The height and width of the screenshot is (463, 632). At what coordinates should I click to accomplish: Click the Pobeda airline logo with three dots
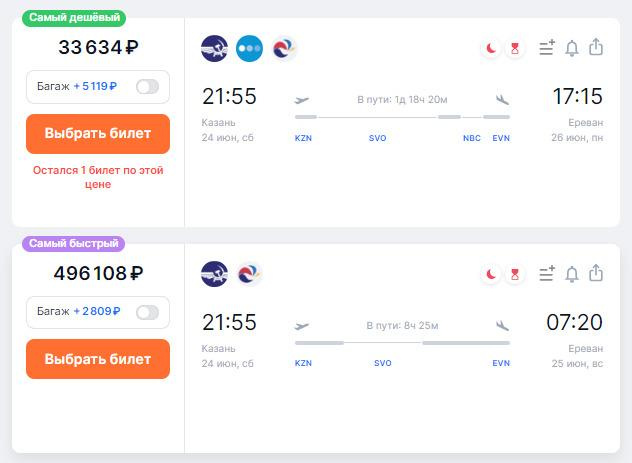pos(249,48)
